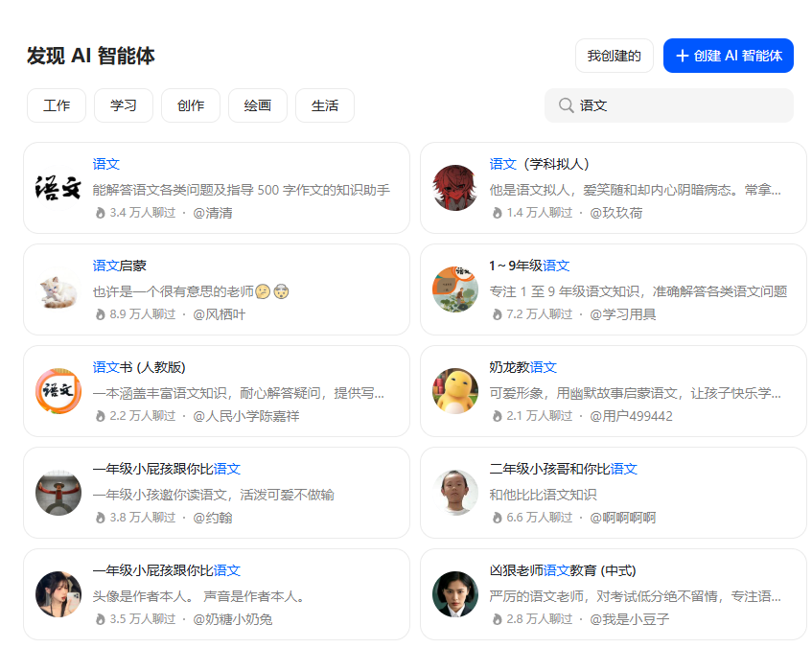The image size is (812, 648).
Task: Click the 创建 AI 智能体 button
Action: coord(729,56)
